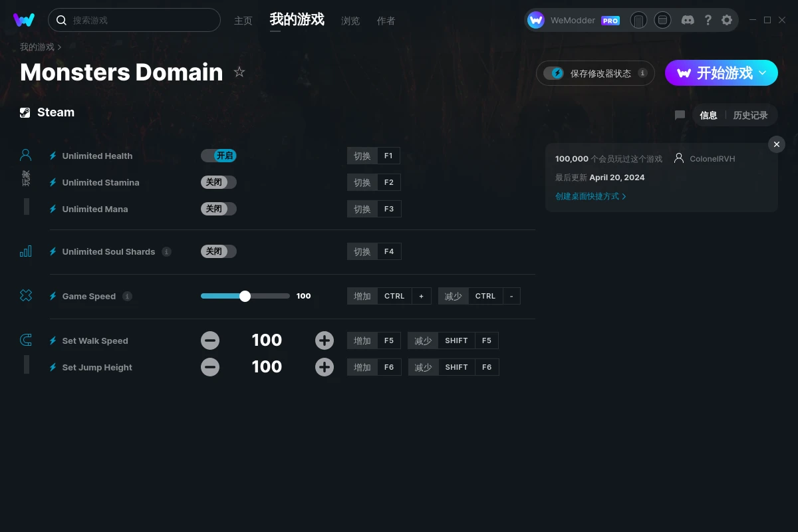Open the 我的游戏 tab
Viewport: 798px width, 532px height.
click(x=297, y=19)
